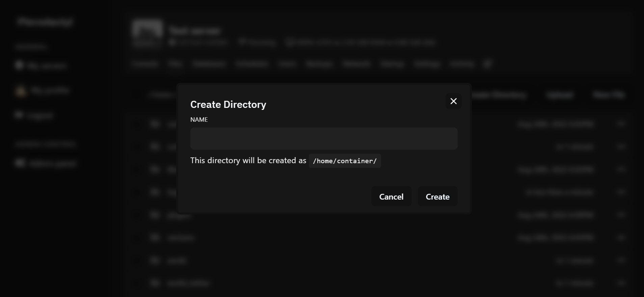Open the server Settings tab
This screenshot has height=297, width=644.
click(427, 64)
